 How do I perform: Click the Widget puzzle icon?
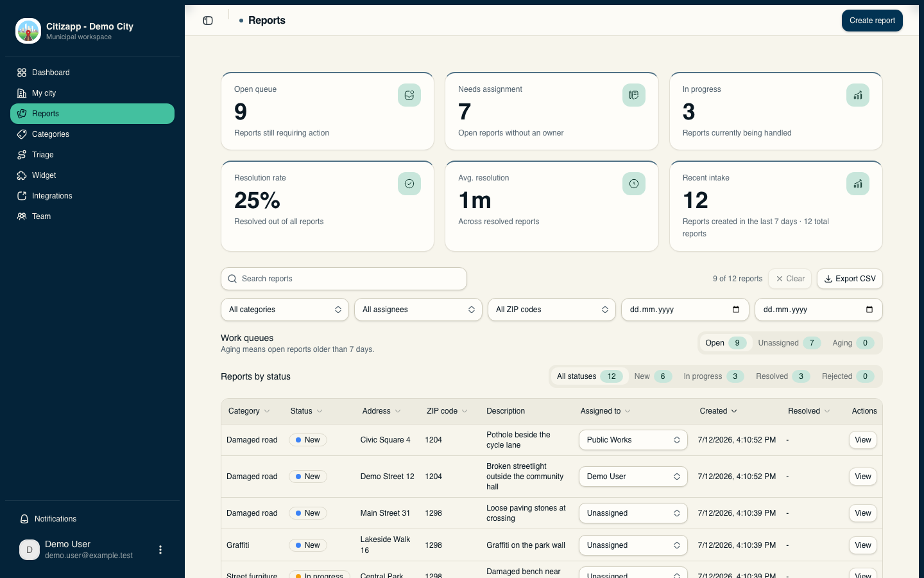pyautogui.click(x=22, y=175)
